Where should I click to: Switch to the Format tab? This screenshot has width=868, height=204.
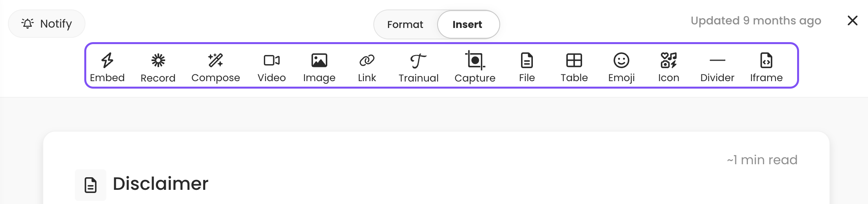(x=405, y=24)
